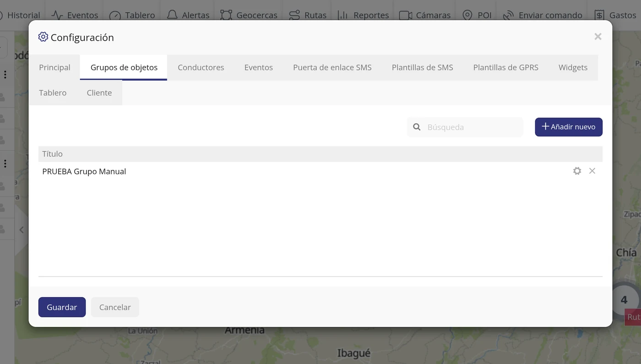Open Cámaras in top toolbar

tap(425, 15)
